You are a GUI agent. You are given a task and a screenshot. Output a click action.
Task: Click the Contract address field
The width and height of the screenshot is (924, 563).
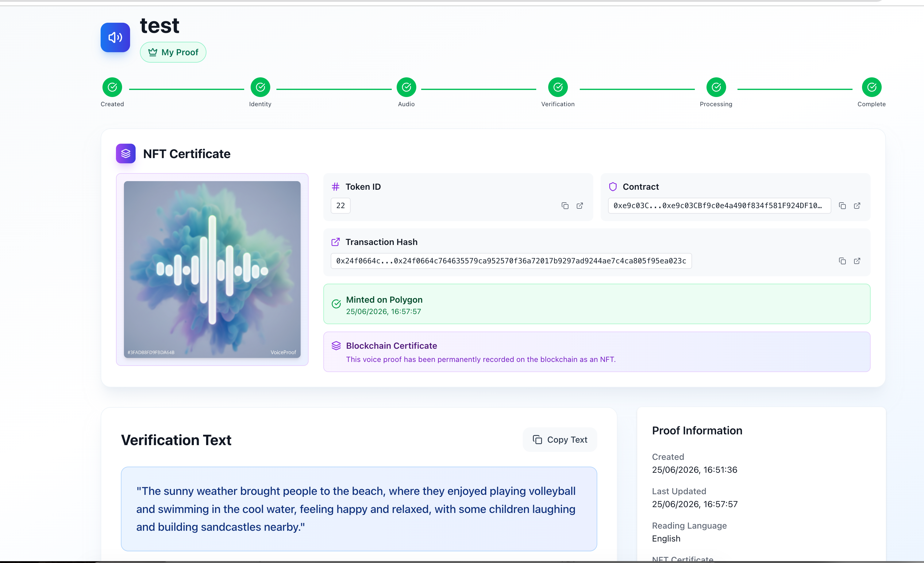[719, 206]
